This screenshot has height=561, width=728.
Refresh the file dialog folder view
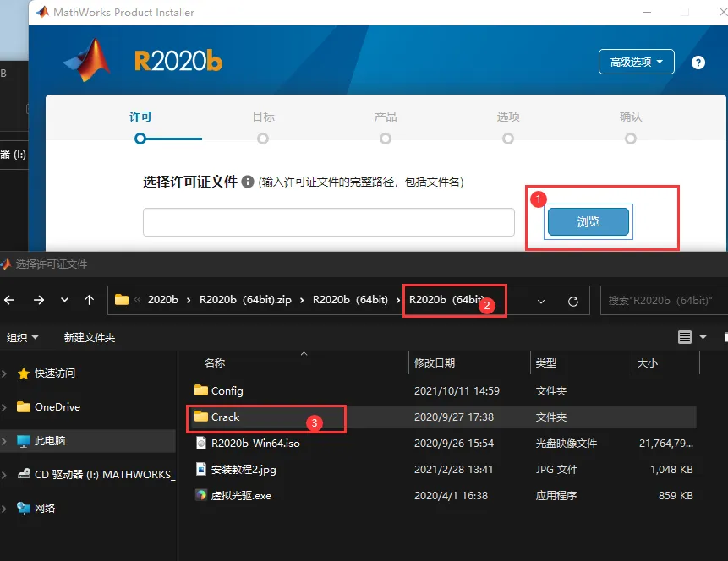point(573,301)
